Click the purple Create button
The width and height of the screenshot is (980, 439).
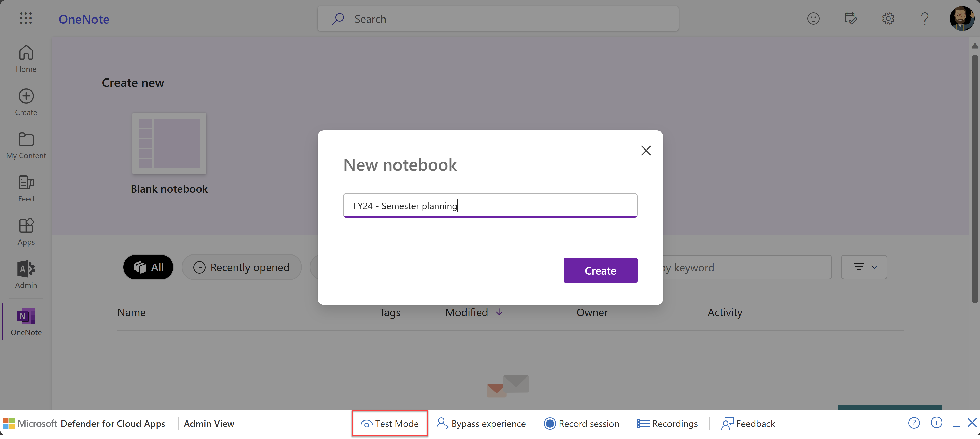tap(600, 270)
